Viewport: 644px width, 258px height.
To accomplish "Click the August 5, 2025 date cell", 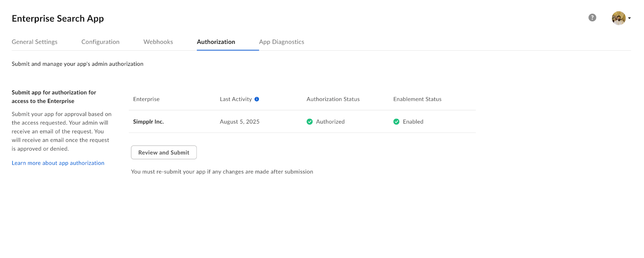I will pyautogui.click(x=239, y=122).
